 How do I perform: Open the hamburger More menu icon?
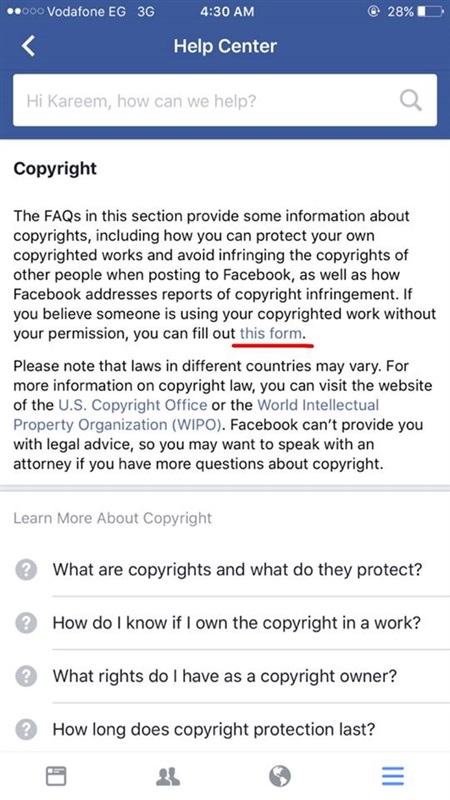393,776
